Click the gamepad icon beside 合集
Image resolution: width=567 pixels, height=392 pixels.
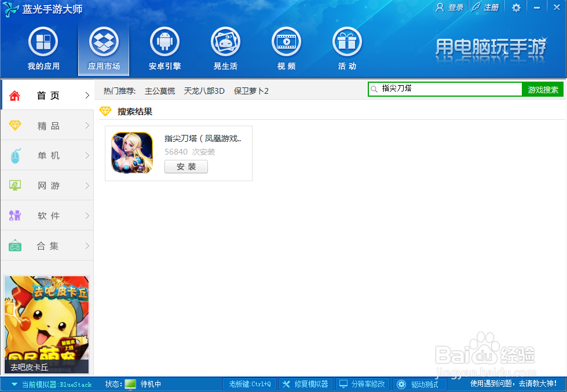(x=15, y=246)
